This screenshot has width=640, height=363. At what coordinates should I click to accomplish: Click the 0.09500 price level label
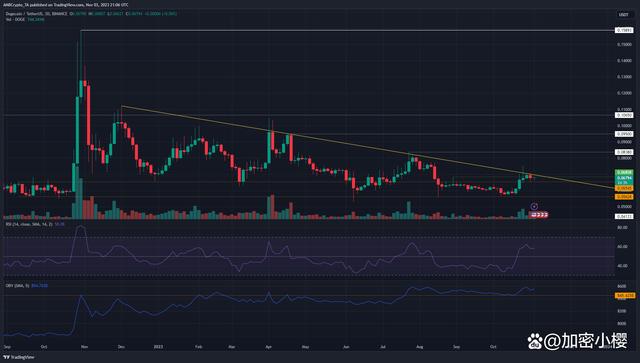point(624,134)
